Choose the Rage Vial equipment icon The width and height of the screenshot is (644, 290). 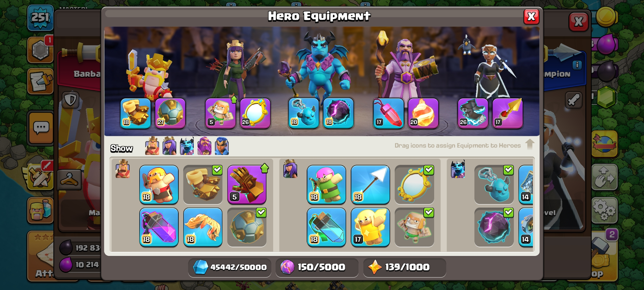point(159,227)
